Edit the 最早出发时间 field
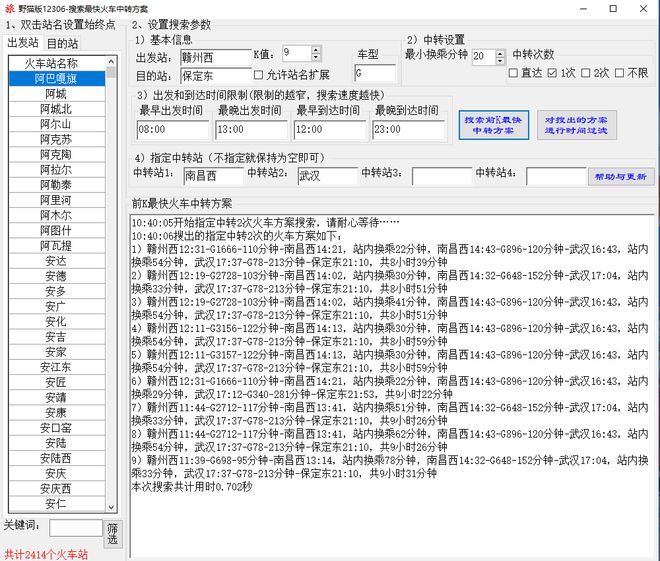 173,130
